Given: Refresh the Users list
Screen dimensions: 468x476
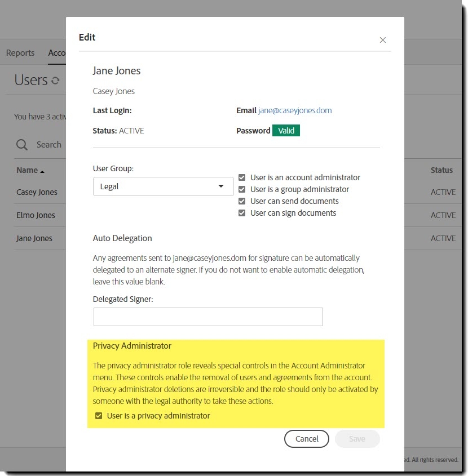Looking at the screenshot, I should (55, 80).
